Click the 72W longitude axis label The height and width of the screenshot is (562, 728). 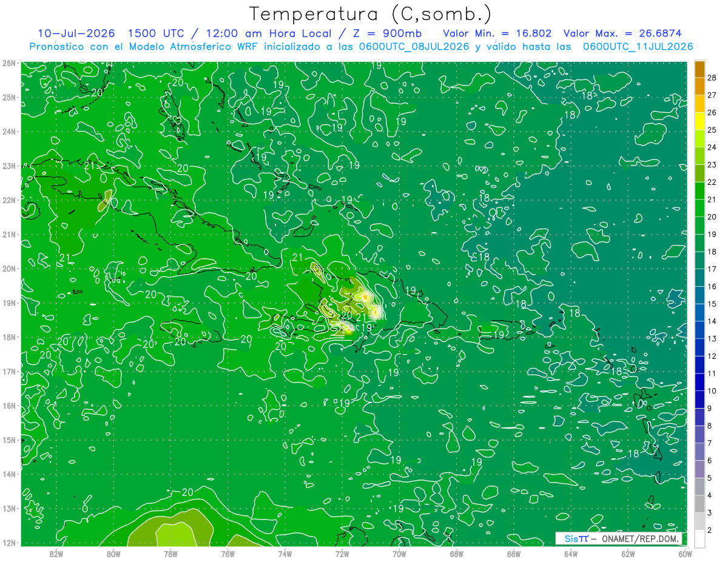pyautogui.click(x=342, y=554)
